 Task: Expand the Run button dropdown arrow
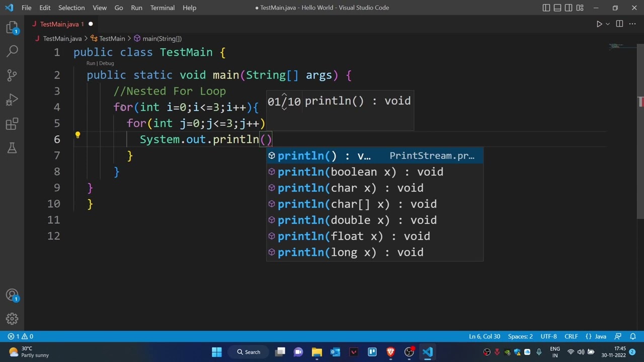(608, 24)
